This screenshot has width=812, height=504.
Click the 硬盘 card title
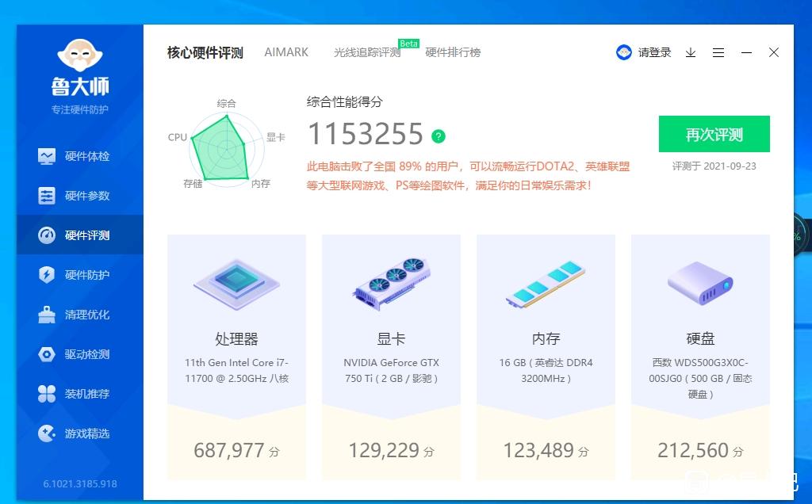[700, 339]
